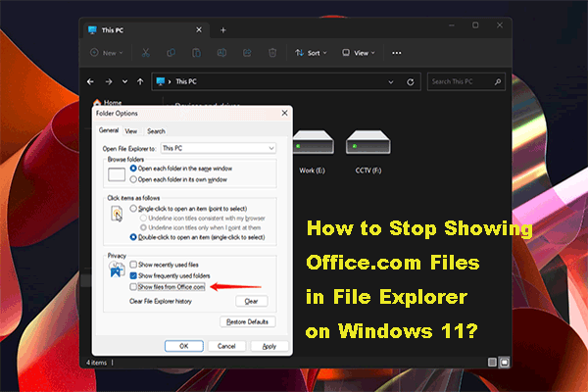The image size is (588, 392).
Task: Click the Cut scissors icon in toolbar
Action: pos(145,53)
